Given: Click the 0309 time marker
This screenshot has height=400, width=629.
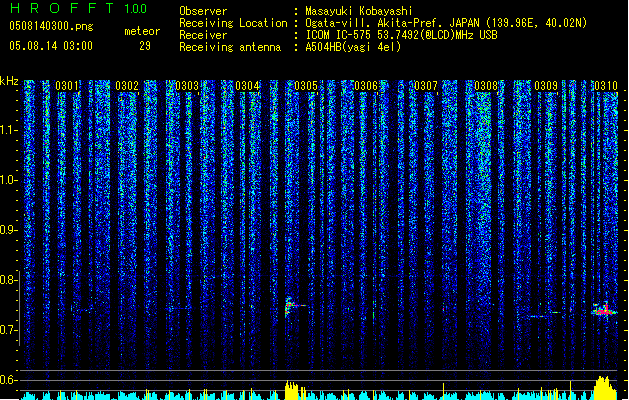Looking at the screenshot, I should pyautogui.click(x=546, y=86).
